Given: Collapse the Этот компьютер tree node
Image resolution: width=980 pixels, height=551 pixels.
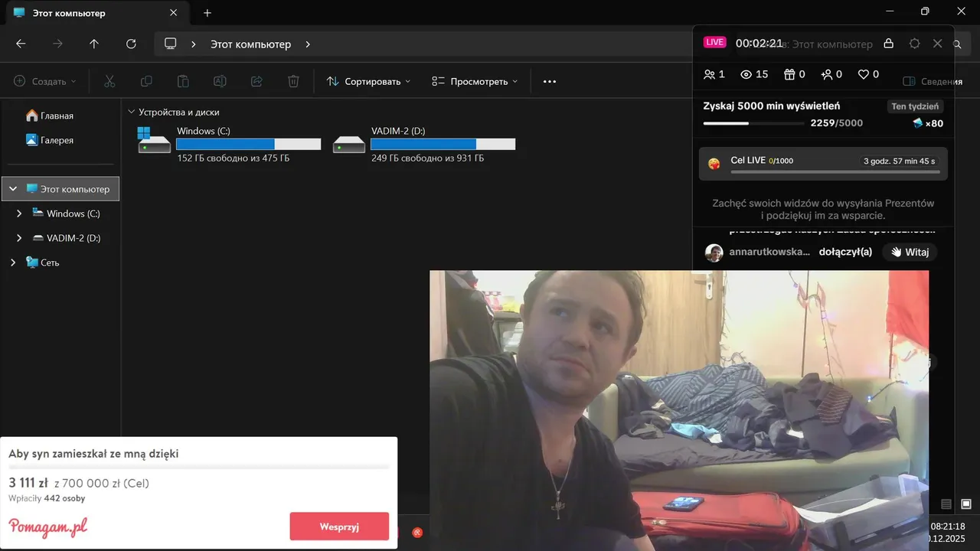Looking at the screenshot, I should click(13, 189).
